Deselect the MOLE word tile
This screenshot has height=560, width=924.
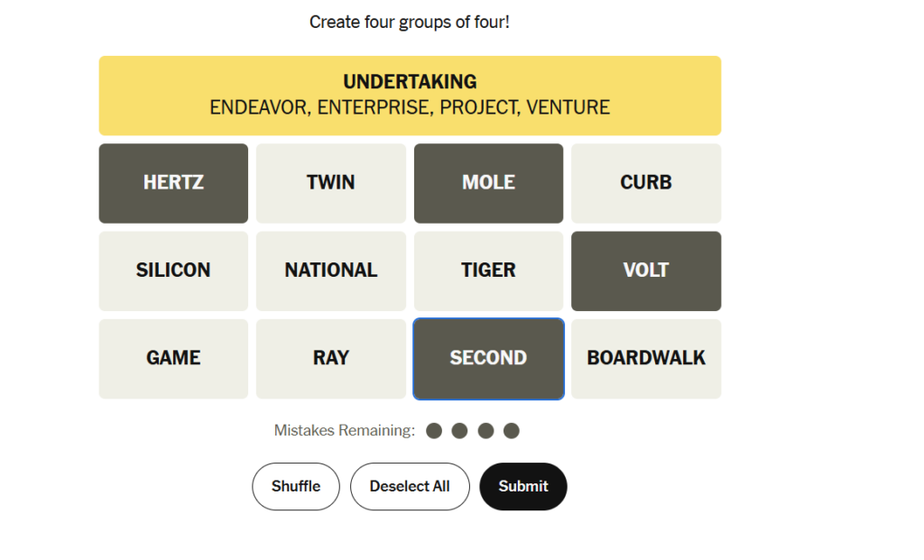point(488,183)
